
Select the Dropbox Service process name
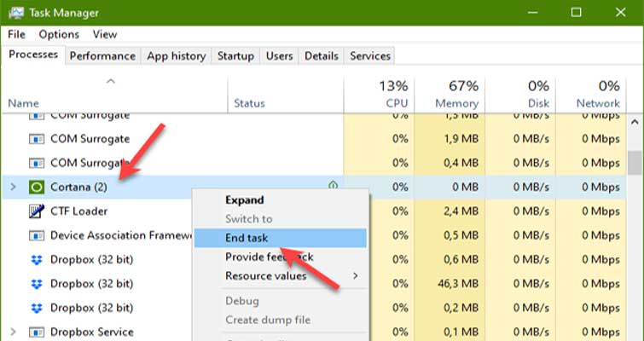coord(92,332)
